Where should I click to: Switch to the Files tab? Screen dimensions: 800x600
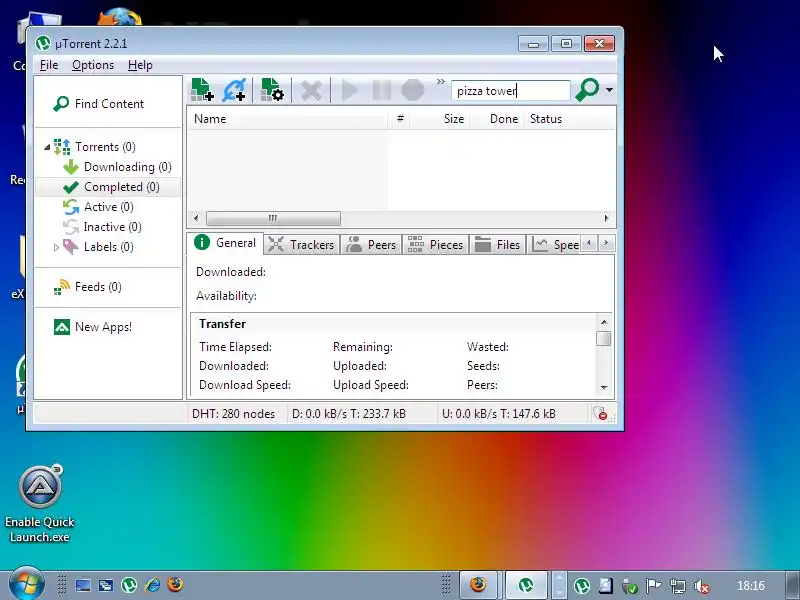coord(497,245)
